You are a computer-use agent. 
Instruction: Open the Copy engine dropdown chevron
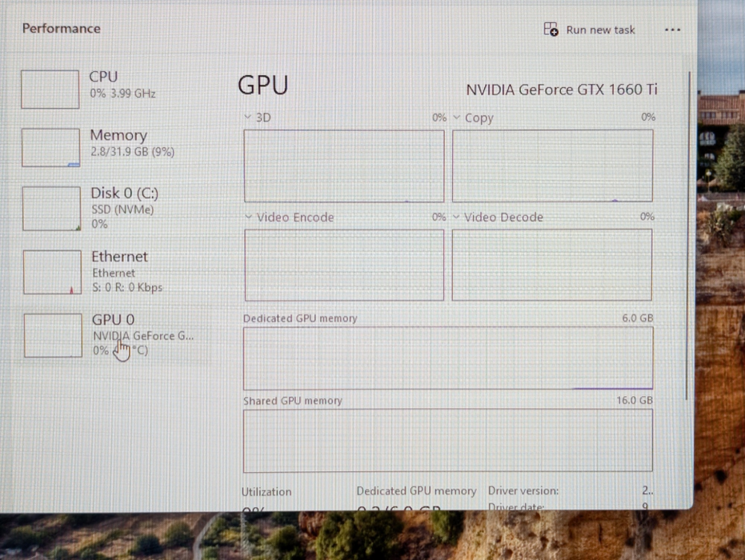click(x=457, y=117)
